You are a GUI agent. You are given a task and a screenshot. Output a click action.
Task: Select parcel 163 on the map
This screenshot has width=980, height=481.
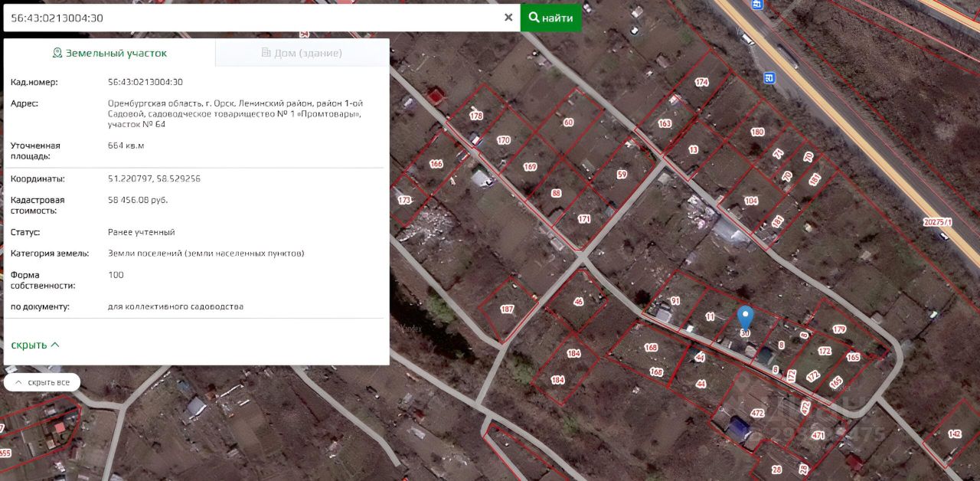(x=665, y=123)
